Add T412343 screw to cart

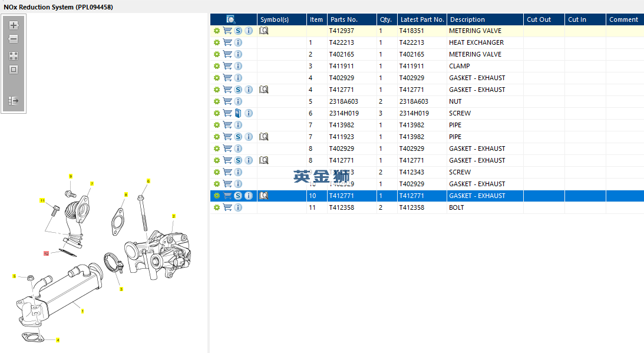227,171
